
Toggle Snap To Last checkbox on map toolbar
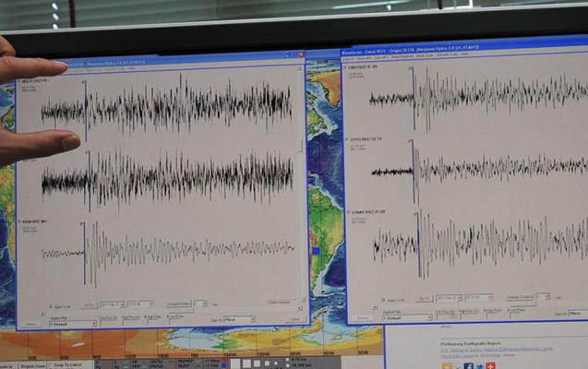click(51, 365)
